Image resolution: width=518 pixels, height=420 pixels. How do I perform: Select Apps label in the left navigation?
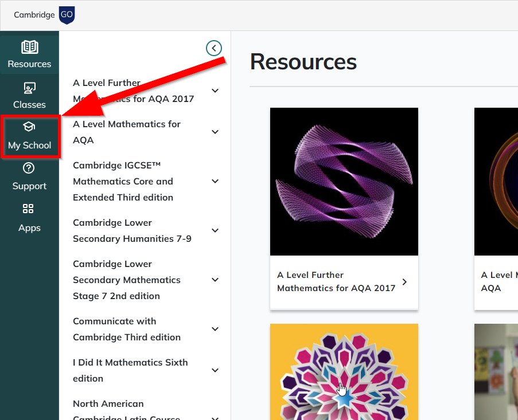click(29, 228)
